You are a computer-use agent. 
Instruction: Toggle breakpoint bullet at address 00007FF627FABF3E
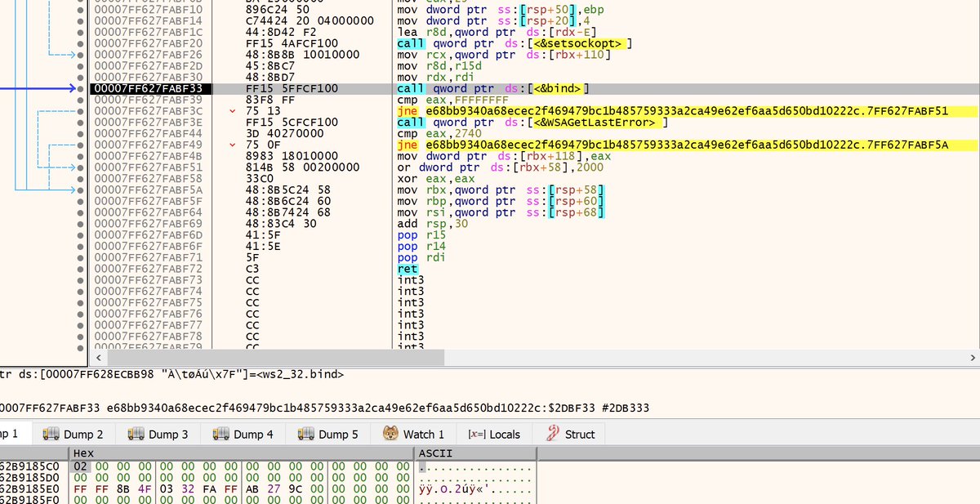[x=79, y=123]
